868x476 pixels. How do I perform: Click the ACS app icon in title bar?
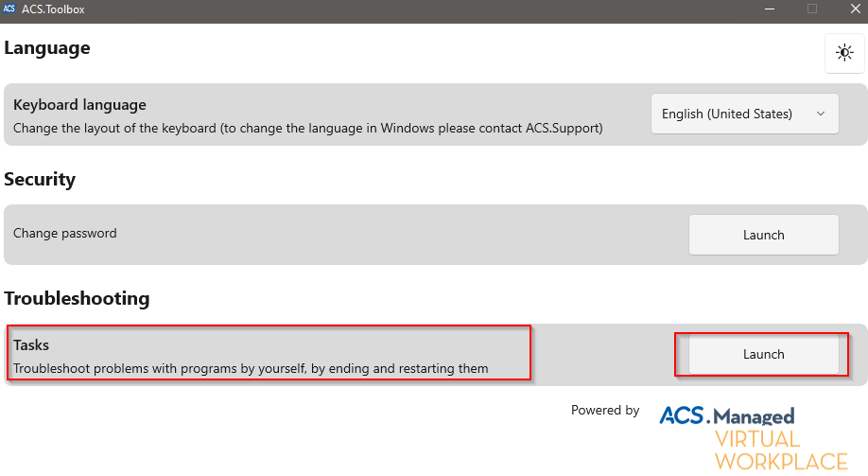9,9
